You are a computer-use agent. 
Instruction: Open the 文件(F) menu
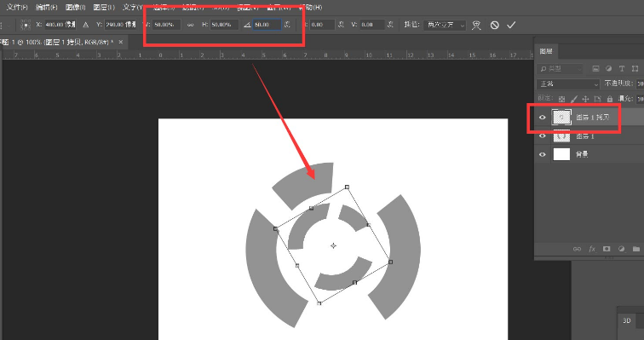[17, 7]
